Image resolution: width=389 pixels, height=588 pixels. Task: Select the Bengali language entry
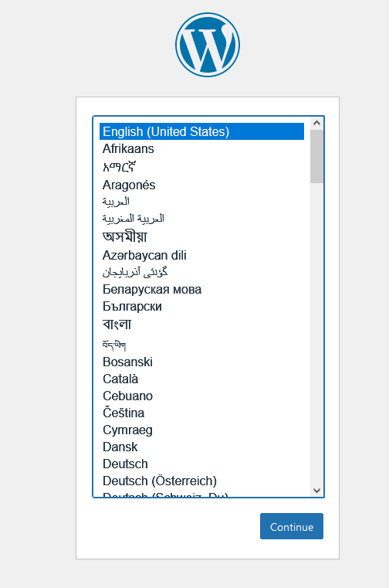[201, 325]
